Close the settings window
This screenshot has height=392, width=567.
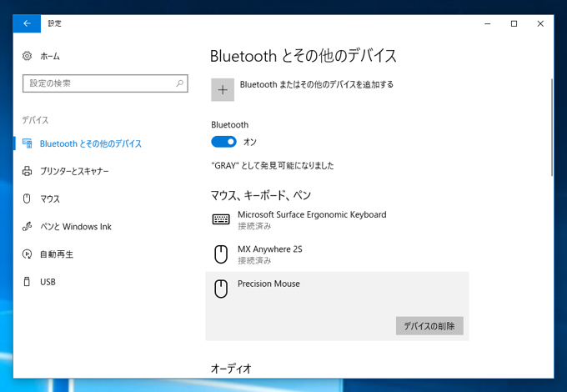click(x=540, y=23)
